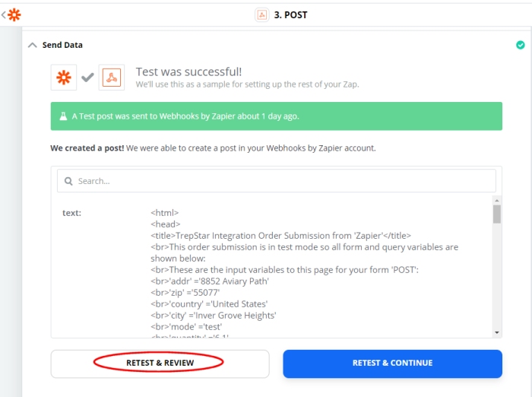Click the Send Data section heading
The height and width of the screenshot is (397, 532).
point(62,45)
